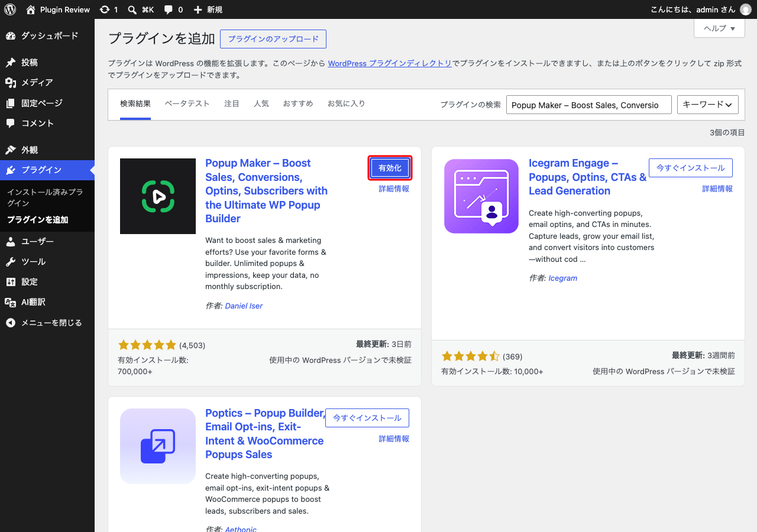Screen dimensions: 757x532
Task: Open WordPress プラグインディレクトリ link
Action: pos(390,63)
